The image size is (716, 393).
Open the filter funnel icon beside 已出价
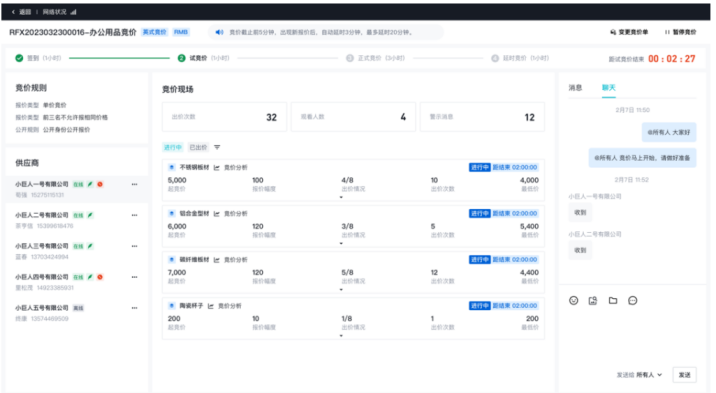pos(217,147)
